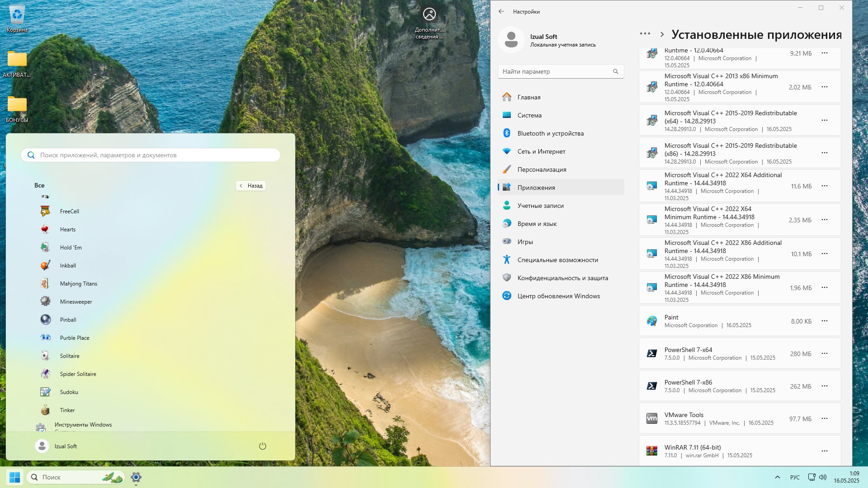Click the WinRAR app icon
The width and height of the screenshot is (868, 488).
(x=652, y=451)
